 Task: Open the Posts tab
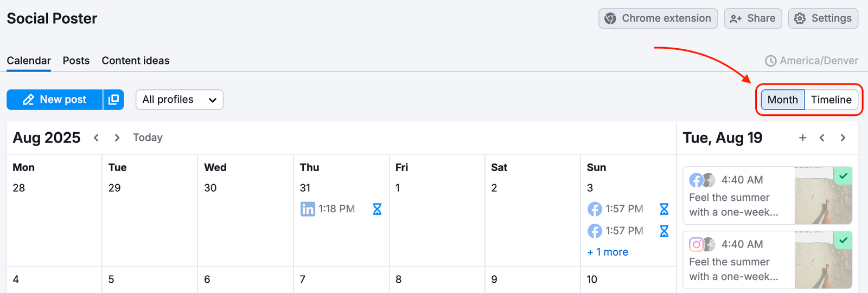click(x=76, y=61)
